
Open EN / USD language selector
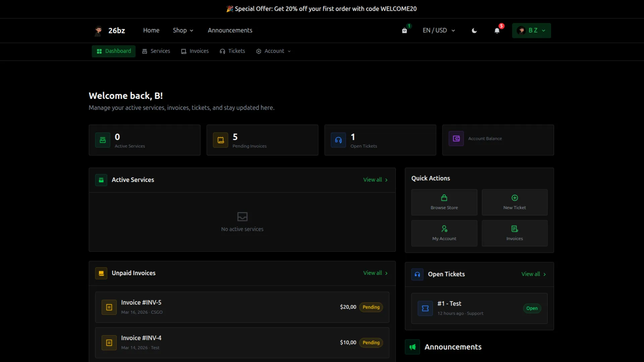tap(439, 31)
